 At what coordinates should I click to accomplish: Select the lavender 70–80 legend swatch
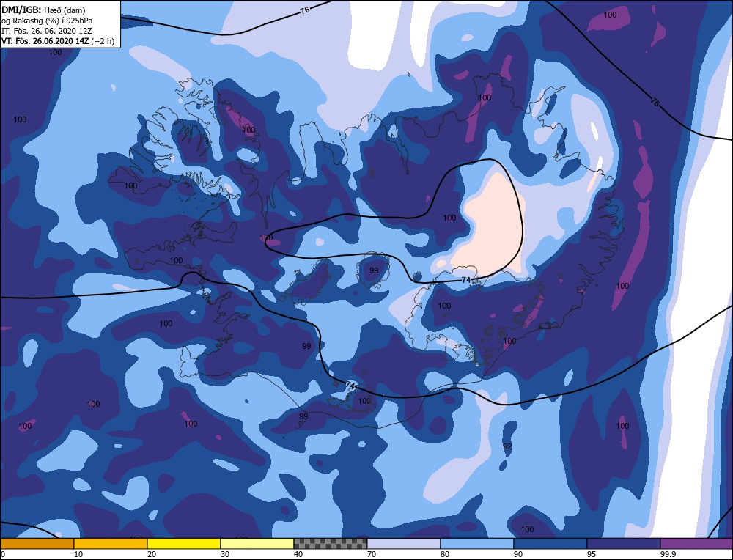[x=404, y=544]
